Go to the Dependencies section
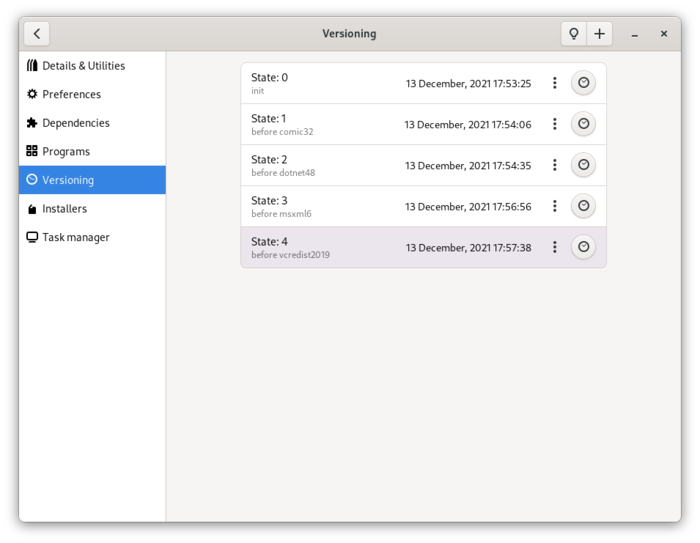The width and height of the screenshot is (700, 543). (x=75, y=123)
